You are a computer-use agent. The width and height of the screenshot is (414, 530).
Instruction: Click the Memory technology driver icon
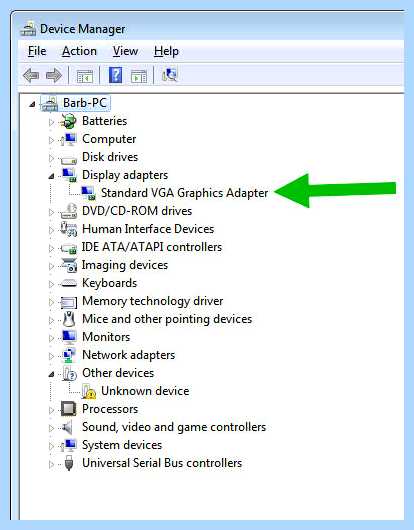[69, 302]
